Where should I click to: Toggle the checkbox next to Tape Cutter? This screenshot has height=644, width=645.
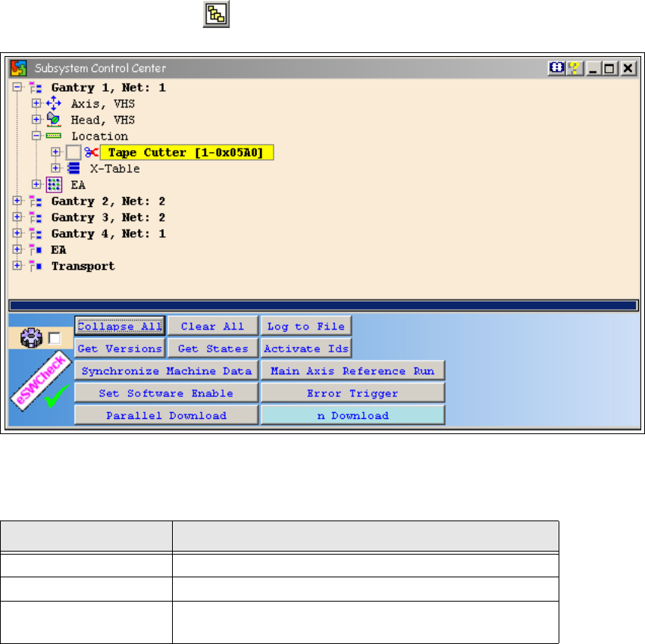pyautogui.click(x=74, y=152)
